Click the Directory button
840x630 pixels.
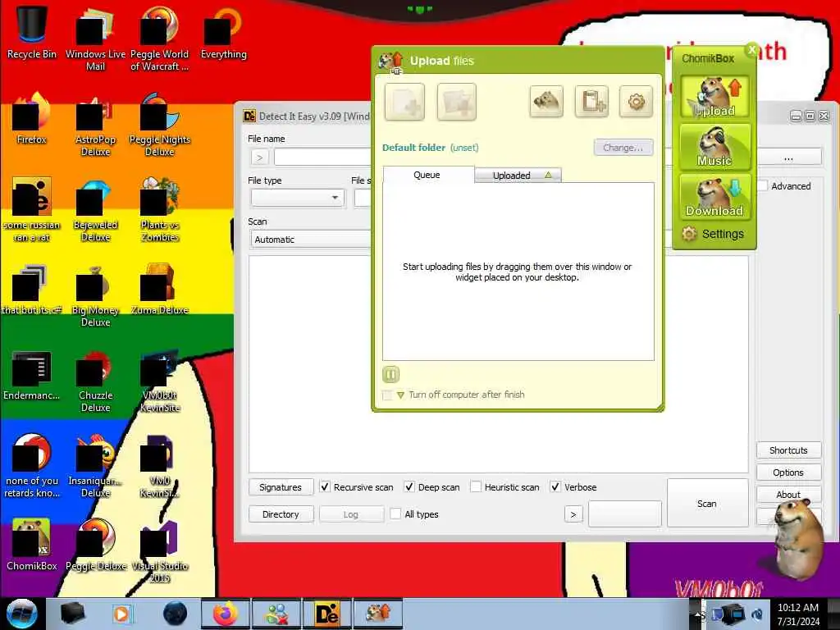point(281,514)
